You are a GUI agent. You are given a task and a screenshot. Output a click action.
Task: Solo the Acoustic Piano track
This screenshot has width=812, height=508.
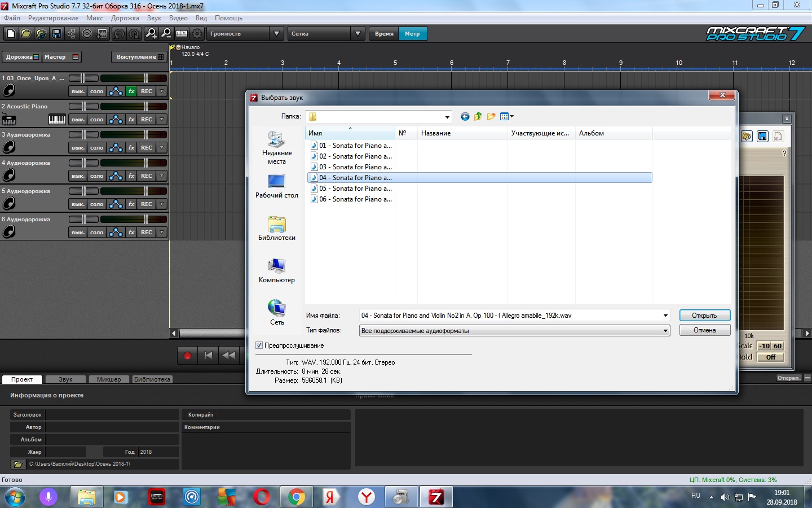click(97, 119)
